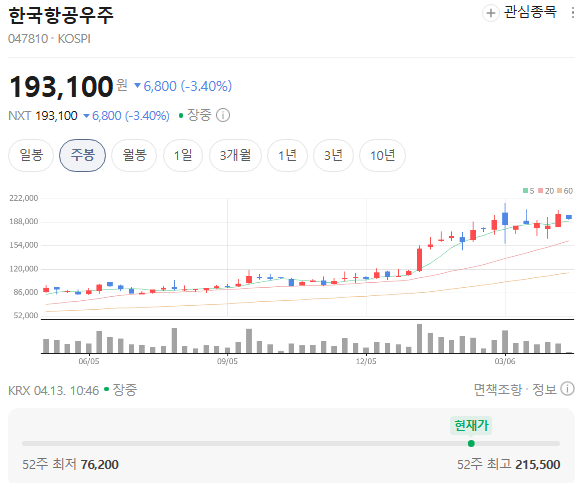This screenshot has height=483, width=581.
Task: Click the 현재가 label badge
Action: coord(471,425)
